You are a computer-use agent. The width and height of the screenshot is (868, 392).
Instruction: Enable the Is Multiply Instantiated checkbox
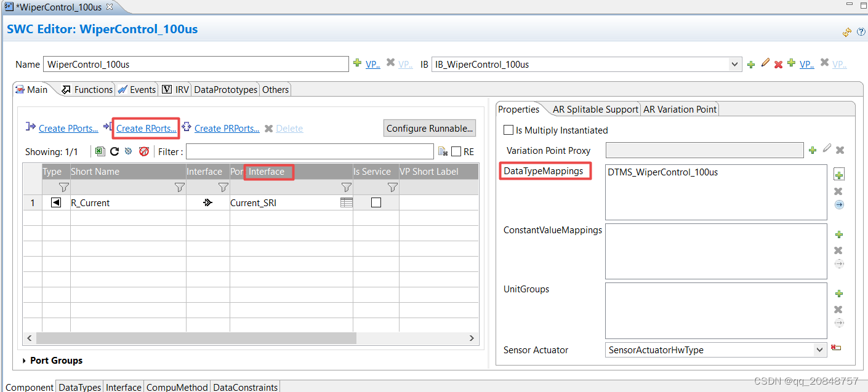pyautogui.click(x=508, y=130)
